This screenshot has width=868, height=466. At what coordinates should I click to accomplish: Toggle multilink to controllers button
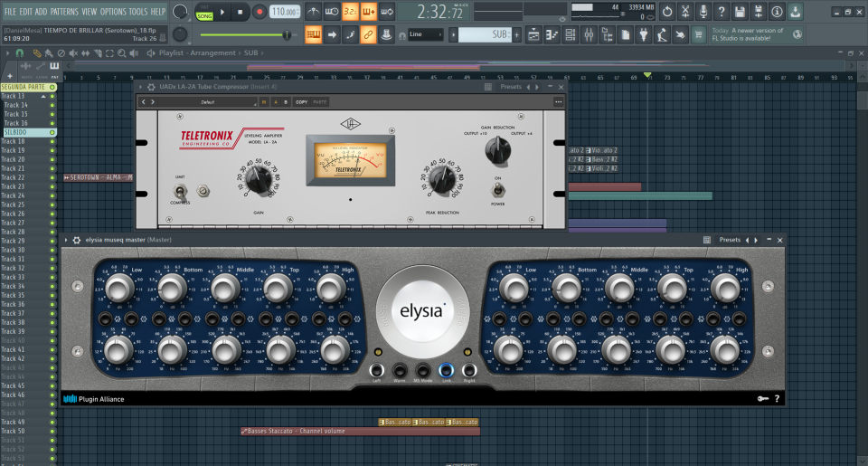pyautogui.click(x=368, y=35)
